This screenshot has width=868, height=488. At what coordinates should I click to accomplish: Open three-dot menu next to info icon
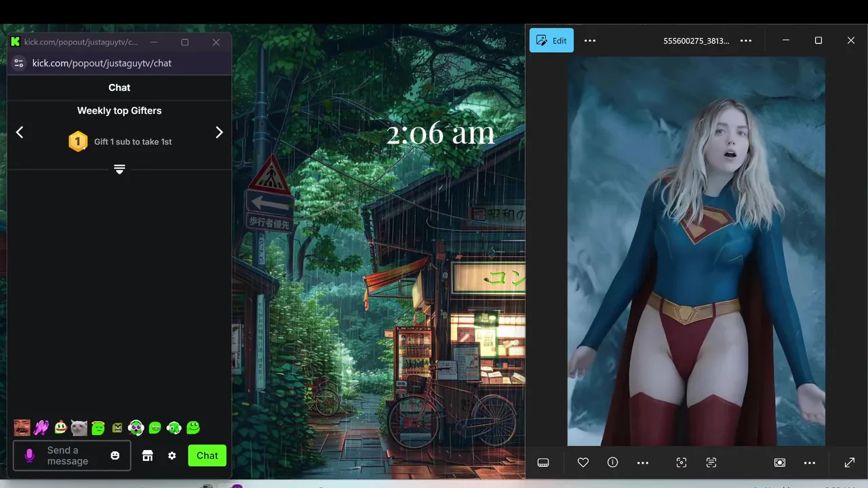coord(643,462)
